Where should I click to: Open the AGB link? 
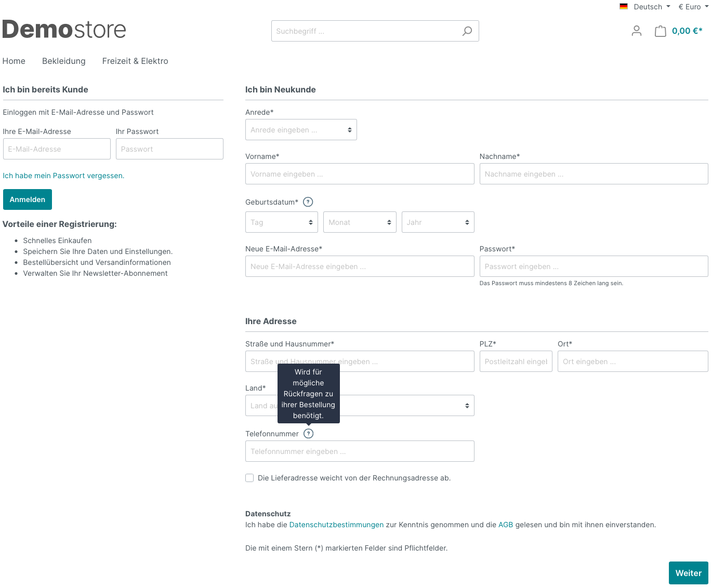pos(506,525)
